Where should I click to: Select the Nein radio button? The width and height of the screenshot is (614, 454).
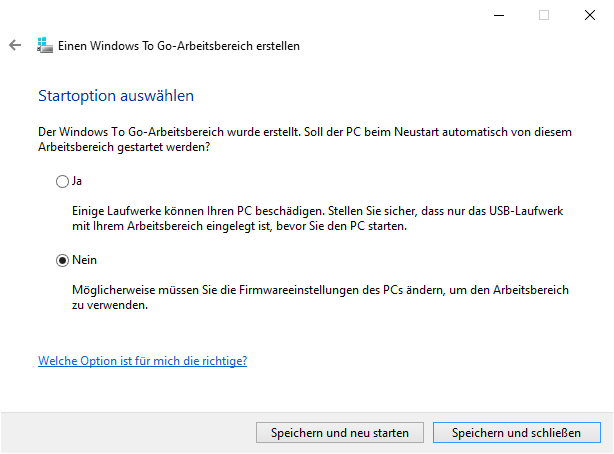(63, 260)
